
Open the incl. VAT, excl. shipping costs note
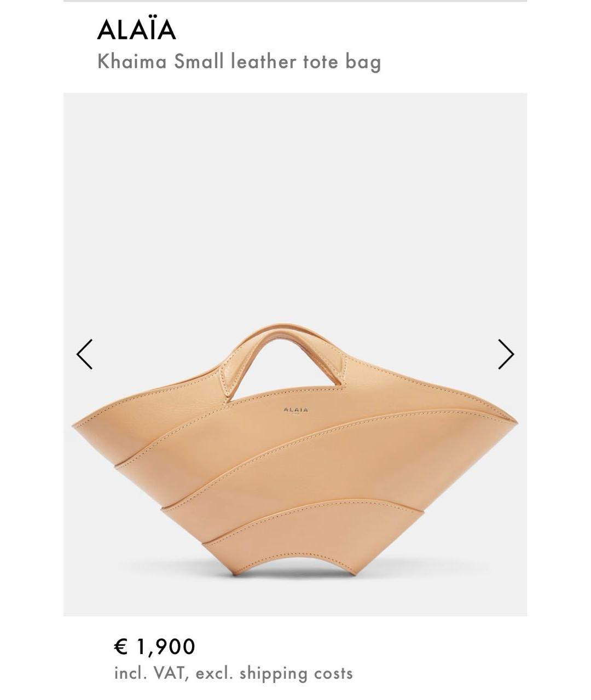234,673
